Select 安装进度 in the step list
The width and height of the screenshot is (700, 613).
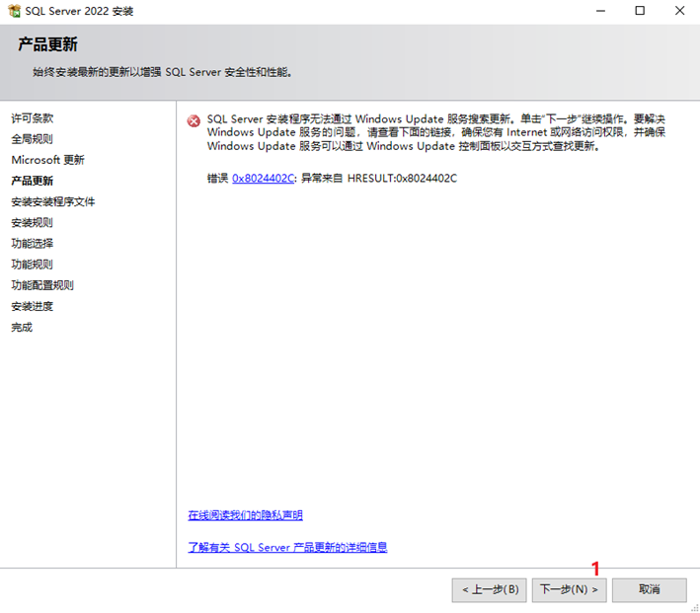33,306
